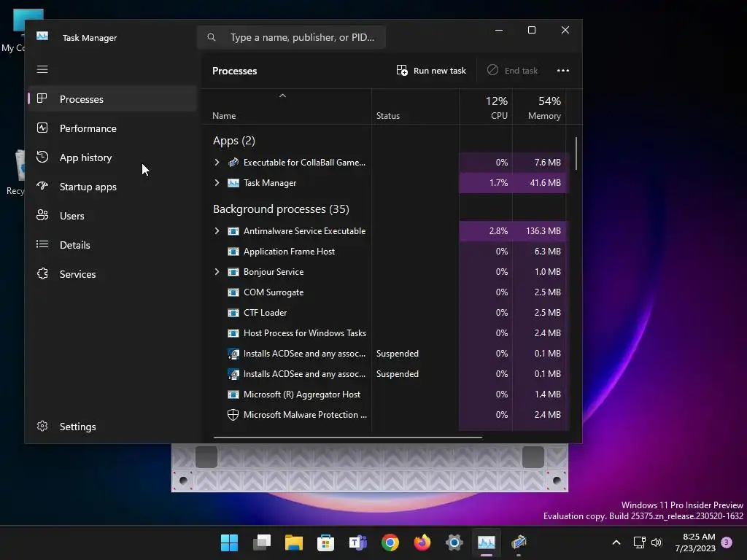Open Task Manager Settings

pyautogui.click(x=112, y=427)
